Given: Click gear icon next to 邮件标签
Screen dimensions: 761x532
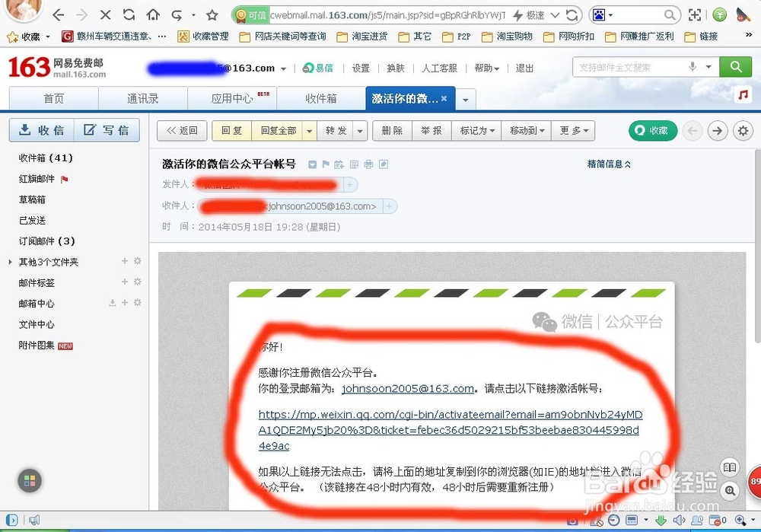Looking at the screenshot, I should [x=137, y=282].
